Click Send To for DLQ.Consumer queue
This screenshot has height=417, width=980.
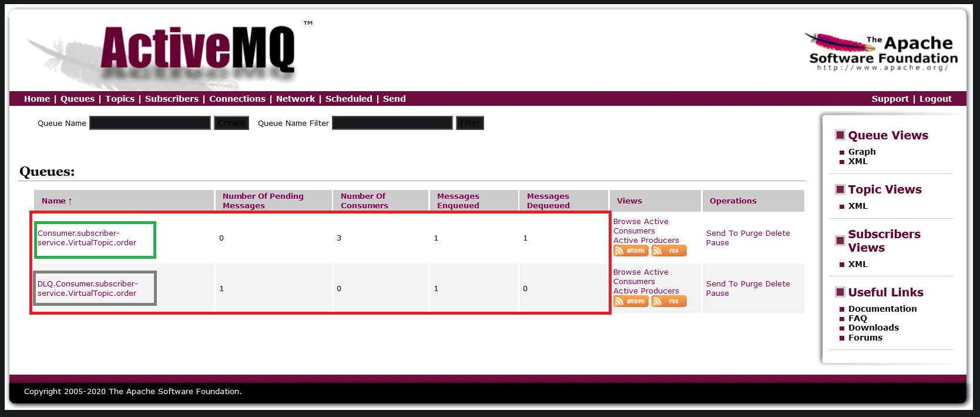[722, 284]
